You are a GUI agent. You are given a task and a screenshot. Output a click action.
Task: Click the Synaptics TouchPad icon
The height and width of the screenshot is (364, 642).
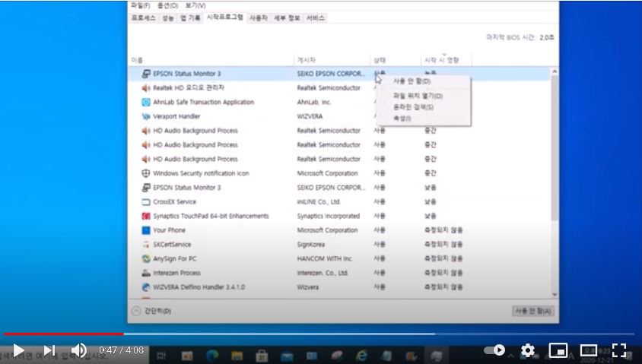coord(146,216)
